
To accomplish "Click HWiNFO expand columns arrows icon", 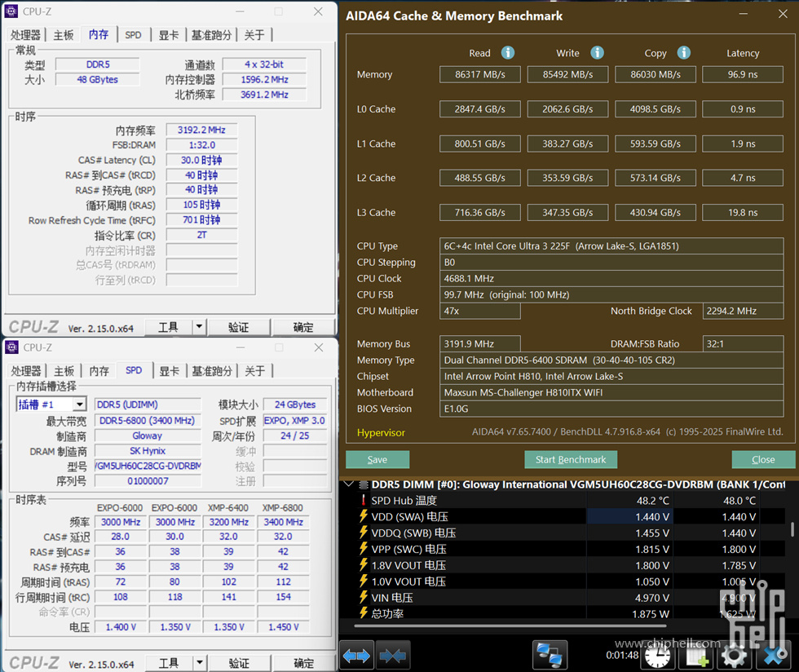I will [x=356, y=656].
